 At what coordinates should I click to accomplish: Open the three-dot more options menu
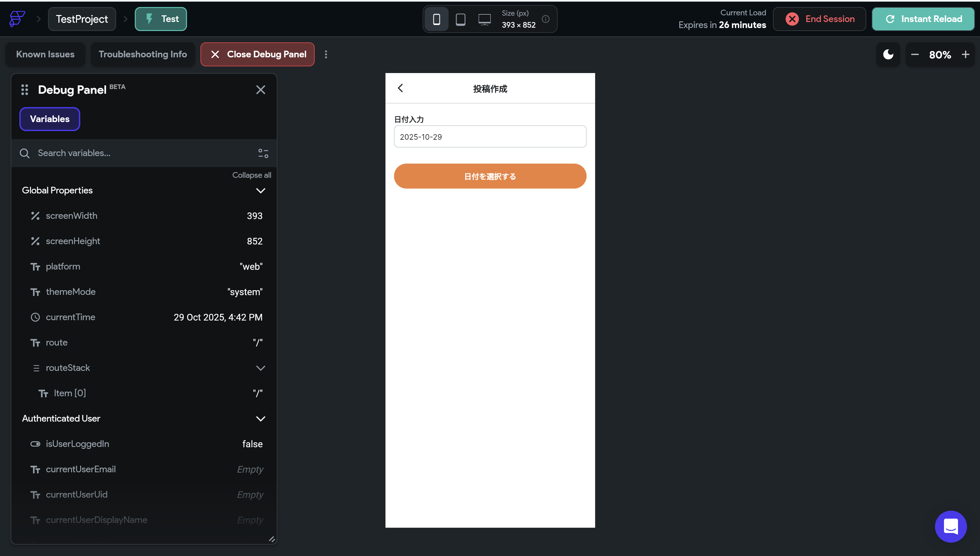[x=326, y=54]
